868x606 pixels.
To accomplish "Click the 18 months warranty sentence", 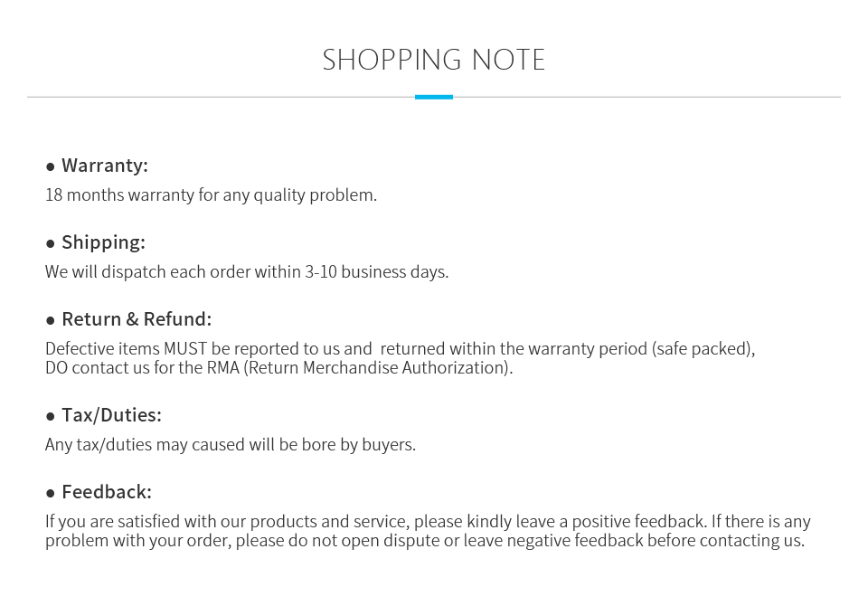I will tap(211, 195).
